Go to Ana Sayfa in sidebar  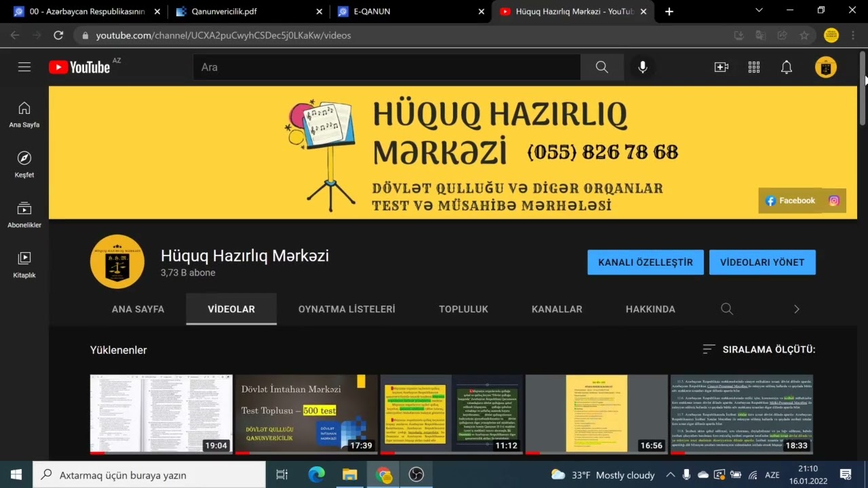coord(24,115)
